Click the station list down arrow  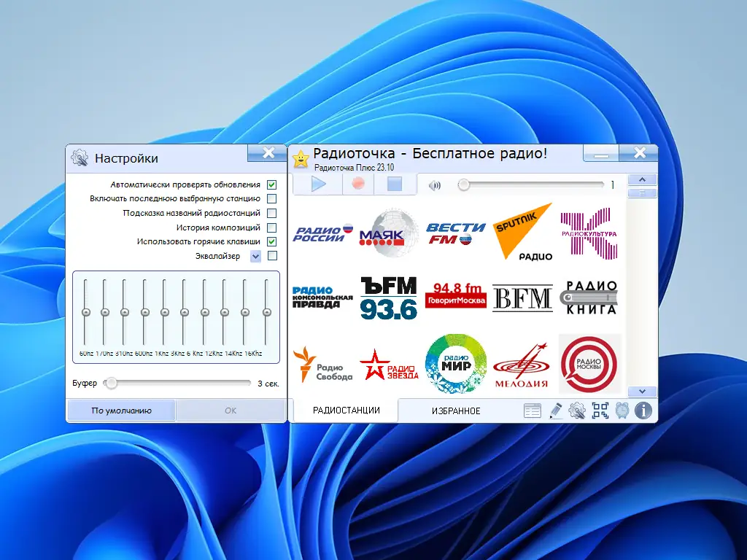642,392
